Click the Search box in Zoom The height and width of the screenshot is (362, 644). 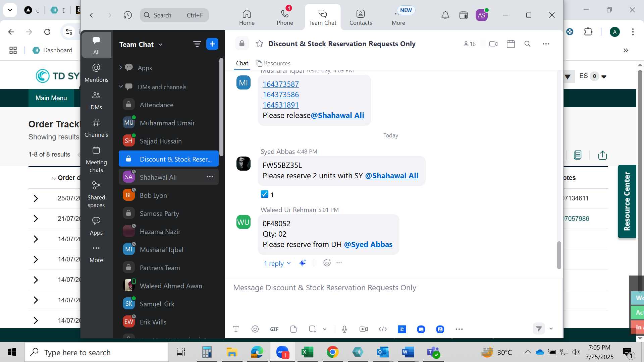point(174,15)
